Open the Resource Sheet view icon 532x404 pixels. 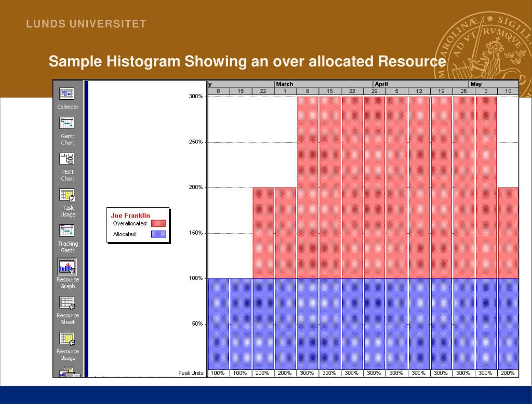coord(67,303)
